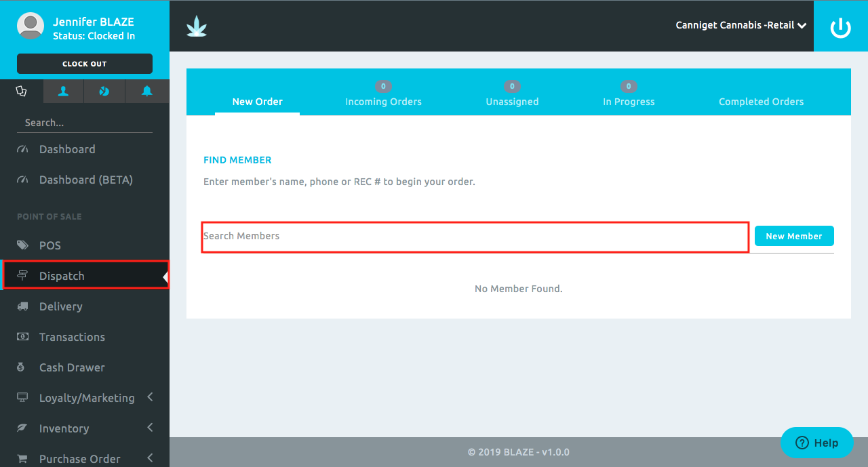Click the Delivery truck icon in sidebar
This screenshot has width=868, height=467.
(x=23, y=306)
